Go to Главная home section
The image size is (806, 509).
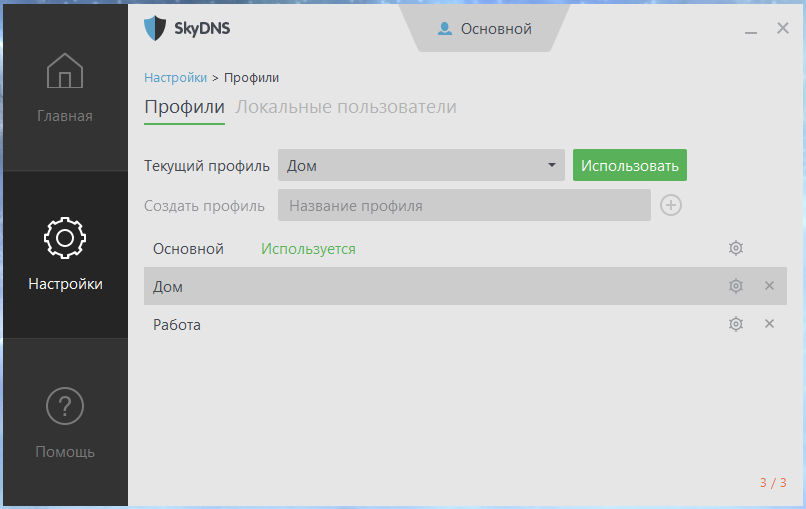[65, 88]
